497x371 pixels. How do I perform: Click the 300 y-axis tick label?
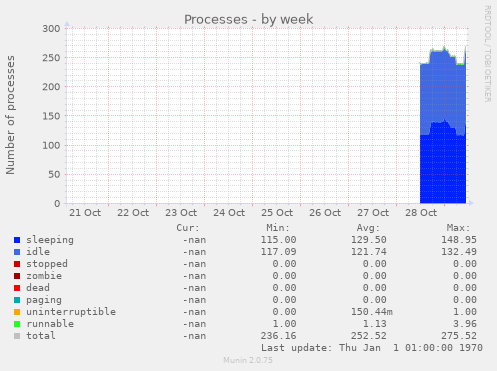tap(51, 29)
